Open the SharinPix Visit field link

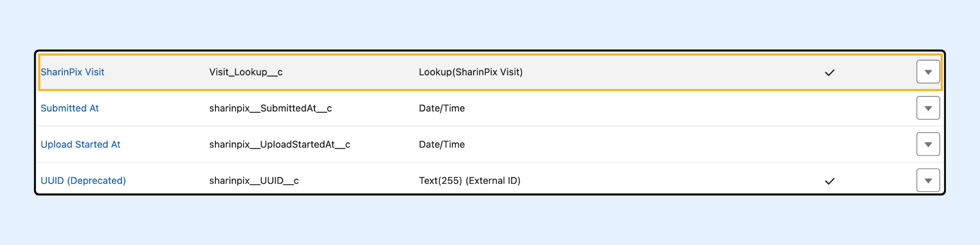tap(72, 72)
